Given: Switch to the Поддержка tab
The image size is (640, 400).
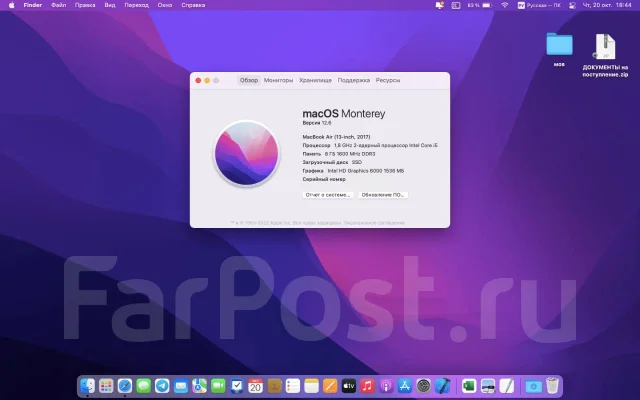Looking at the screenshot, I should [x=354, y=80].
